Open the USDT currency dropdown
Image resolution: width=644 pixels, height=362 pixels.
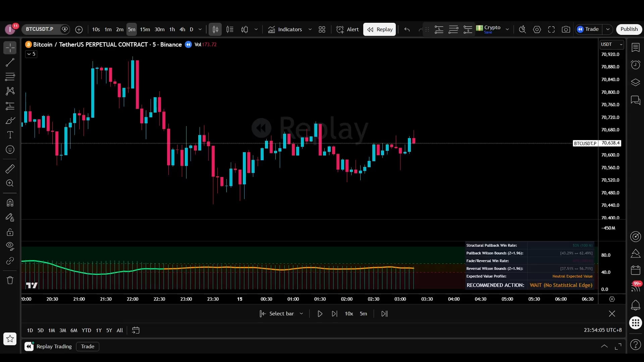pos(612,44)
